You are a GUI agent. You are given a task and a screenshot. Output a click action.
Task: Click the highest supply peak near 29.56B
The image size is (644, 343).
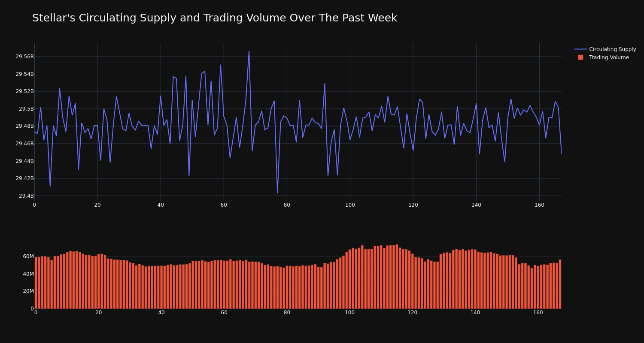click(x=249, y=51)
